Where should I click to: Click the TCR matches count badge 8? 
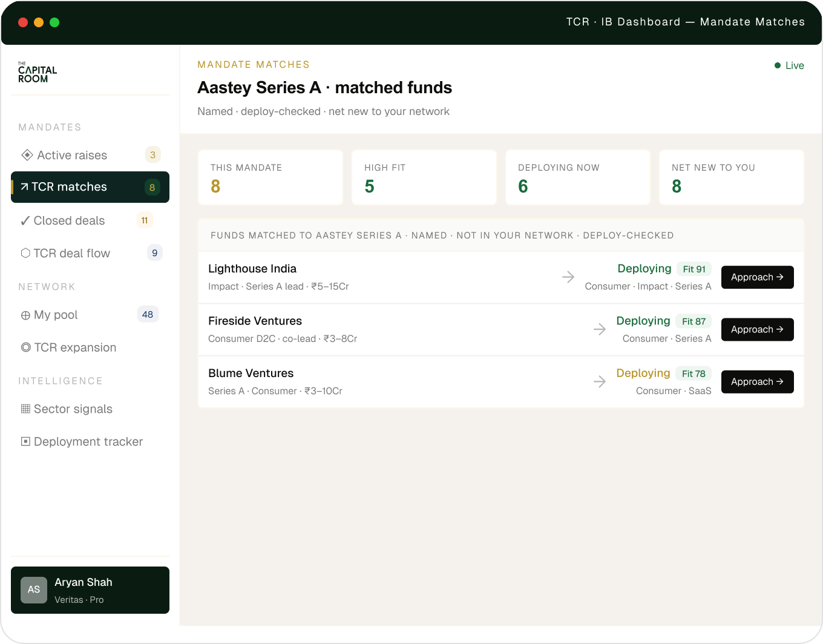(x=152, y=187)
